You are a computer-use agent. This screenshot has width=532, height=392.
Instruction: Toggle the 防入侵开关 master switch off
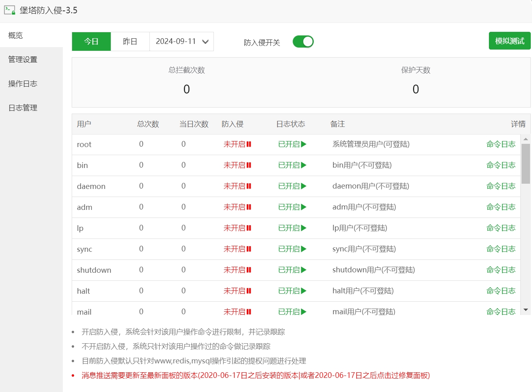click(x=303, y=41)
